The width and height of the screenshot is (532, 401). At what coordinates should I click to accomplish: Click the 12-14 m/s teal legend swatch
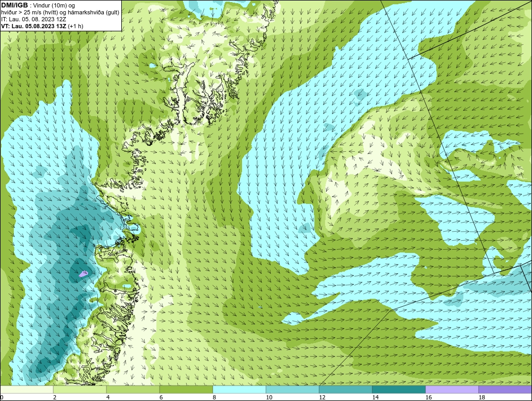(345, 389)
